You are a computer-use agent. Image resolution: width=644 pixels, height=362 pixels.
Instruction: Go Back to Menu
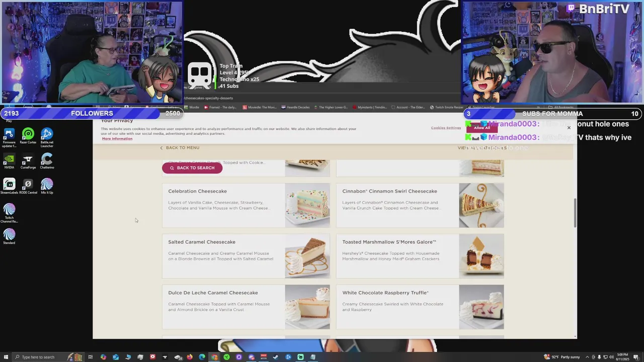tap(180, 148)
